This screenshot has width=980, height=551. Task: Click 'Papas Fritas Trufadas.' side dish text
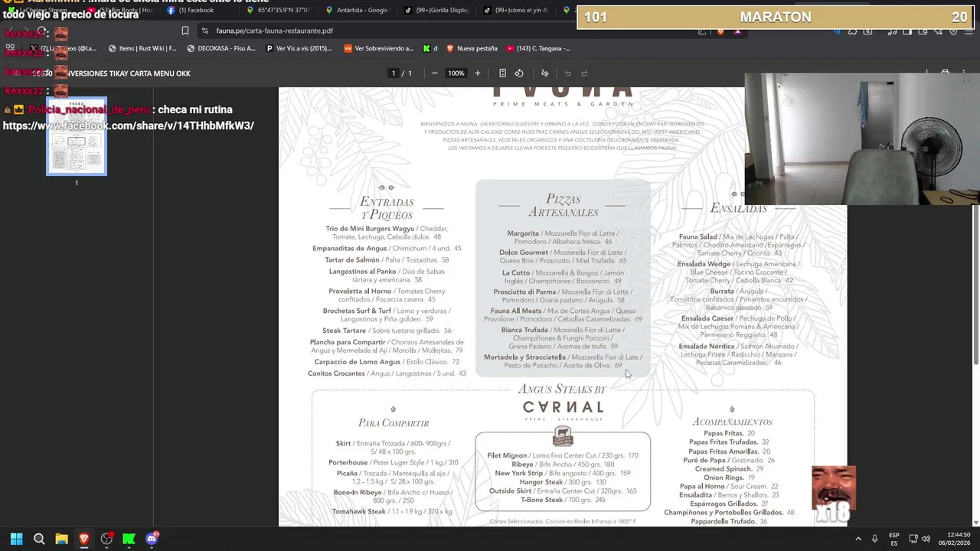(724, 442)
